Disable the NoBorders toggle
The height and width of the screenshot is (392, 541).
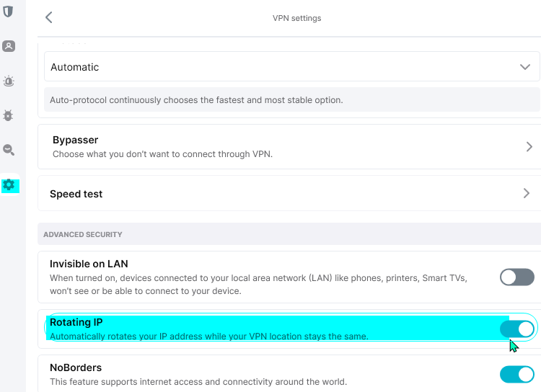coord(516,374)
